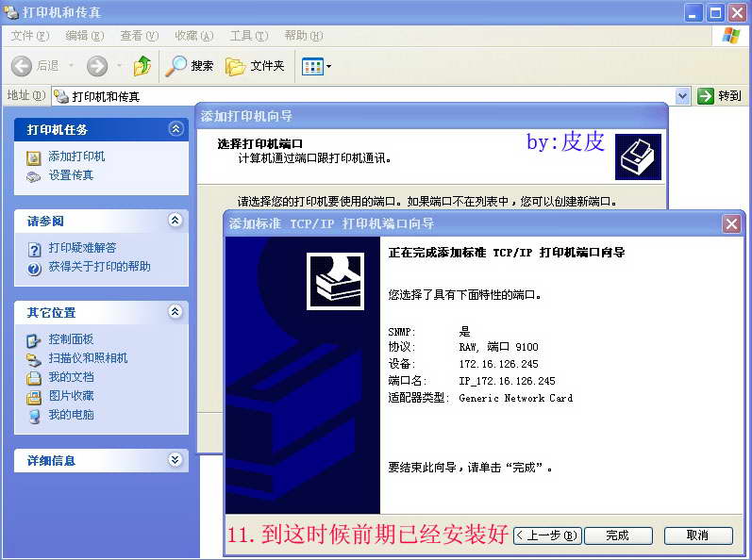Click the Back (后退) arrow icon

(22, 66)
